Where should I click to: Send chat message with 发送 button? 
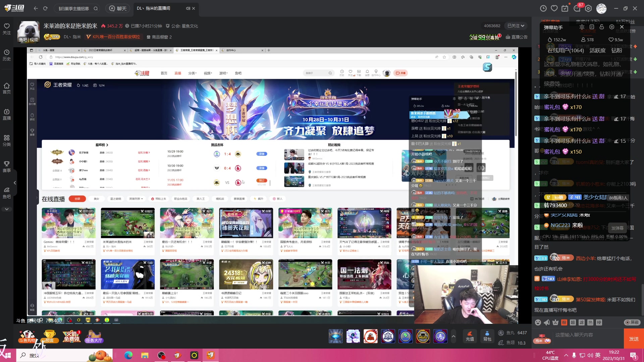point(634,339)
